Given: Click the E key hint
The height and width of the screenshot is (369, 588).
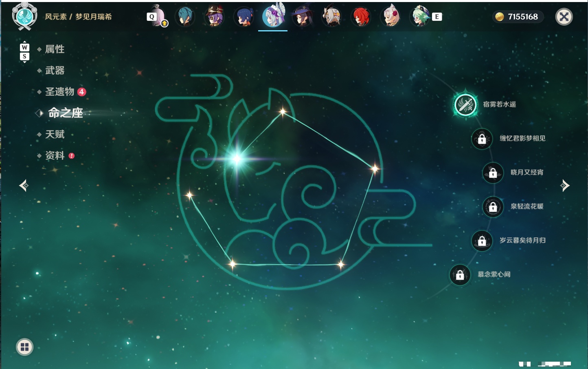Looking at the screenshot, I should (x=437, y=17).
